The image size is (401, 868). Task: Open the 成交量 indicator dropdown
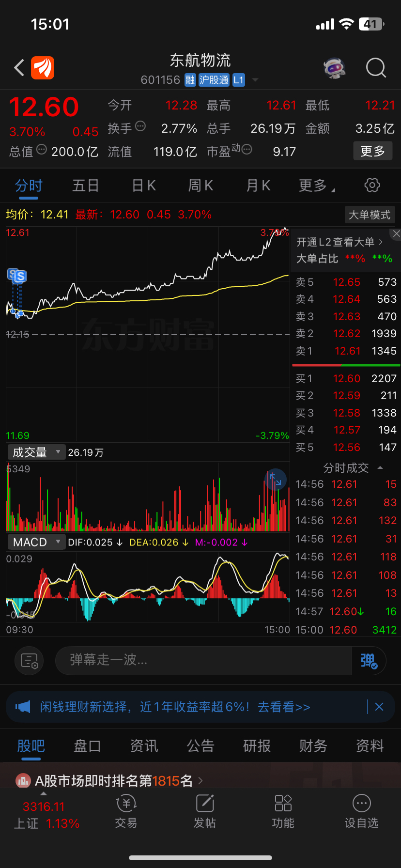37,452
